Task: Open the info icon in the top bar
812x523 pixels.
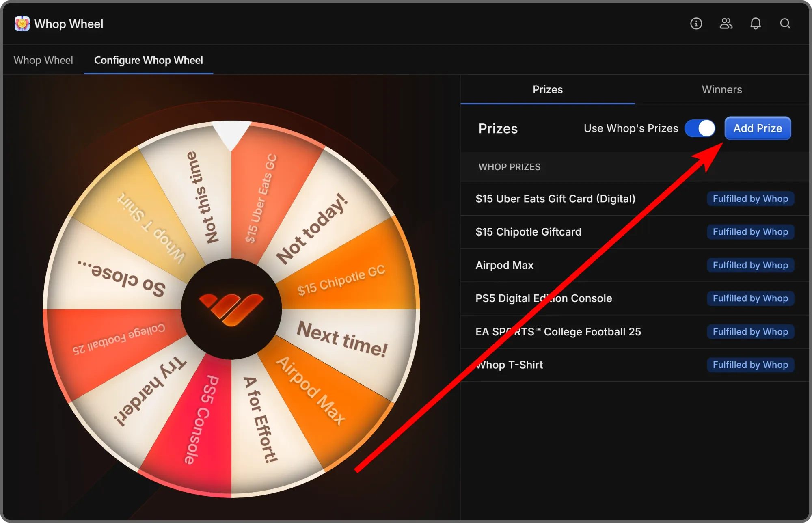Action: 696,24
